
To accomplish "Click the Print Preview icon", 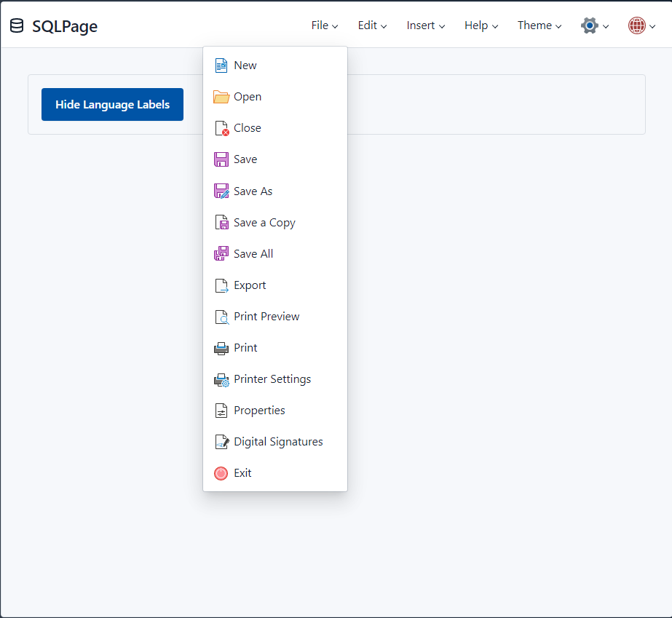I will [221, 317].
